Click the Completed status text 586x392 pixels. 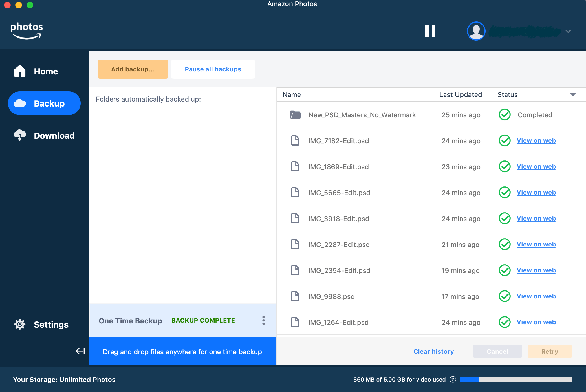pos(535,115)
